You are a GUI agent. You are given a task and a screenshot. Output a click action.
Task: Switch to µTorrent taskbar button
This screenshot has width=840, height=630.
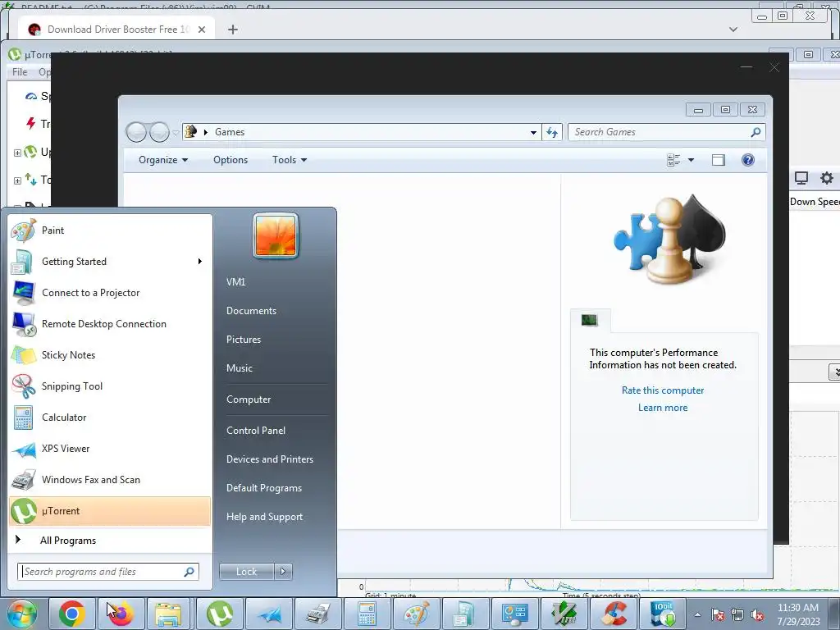coord(220,614)
